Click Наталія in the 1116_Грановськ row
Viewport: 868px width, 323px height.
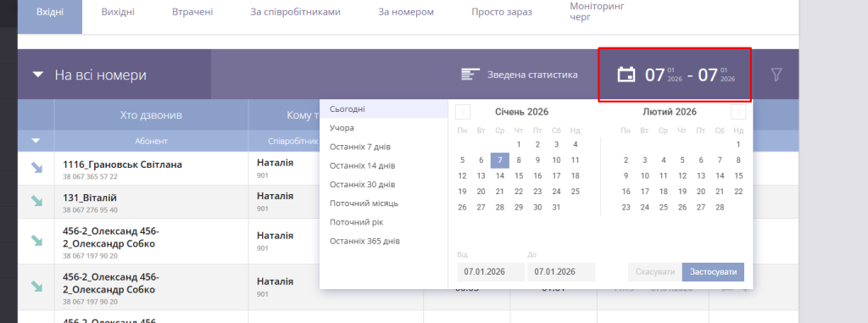click(x=275, y=163)
